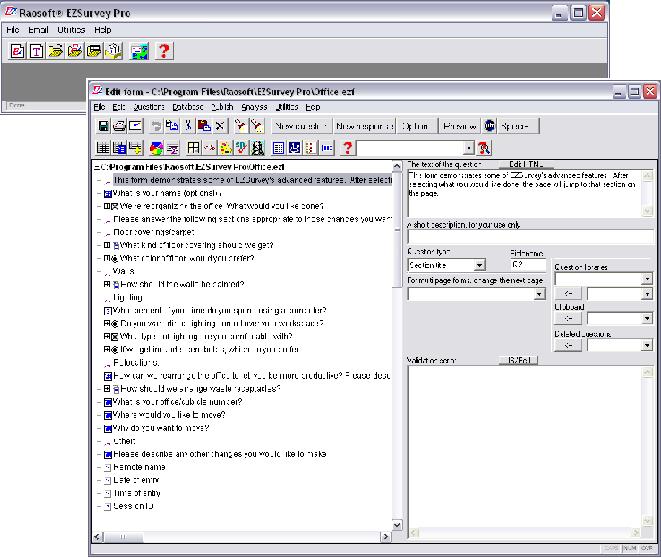This screenshot has height=558, width=661.
Task: Select 'Time of entry' tree item
Action: click(x=137, y=493)
